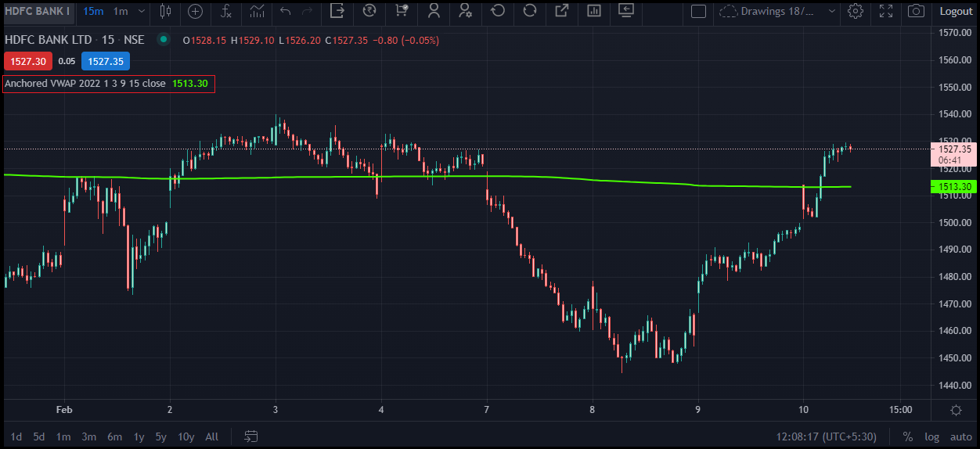The width and height of the screenshot is (980, 449).
Task: Open axis settings gear near time axis
Action: coord(956,410)
